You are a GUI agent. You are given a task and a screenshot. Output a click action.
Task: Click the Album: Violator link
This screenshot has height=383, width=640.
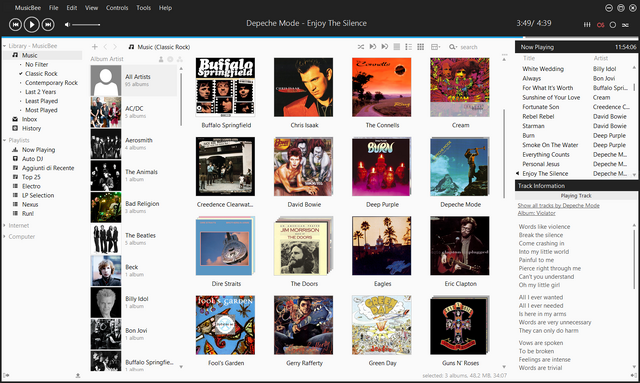coord(536,213)
